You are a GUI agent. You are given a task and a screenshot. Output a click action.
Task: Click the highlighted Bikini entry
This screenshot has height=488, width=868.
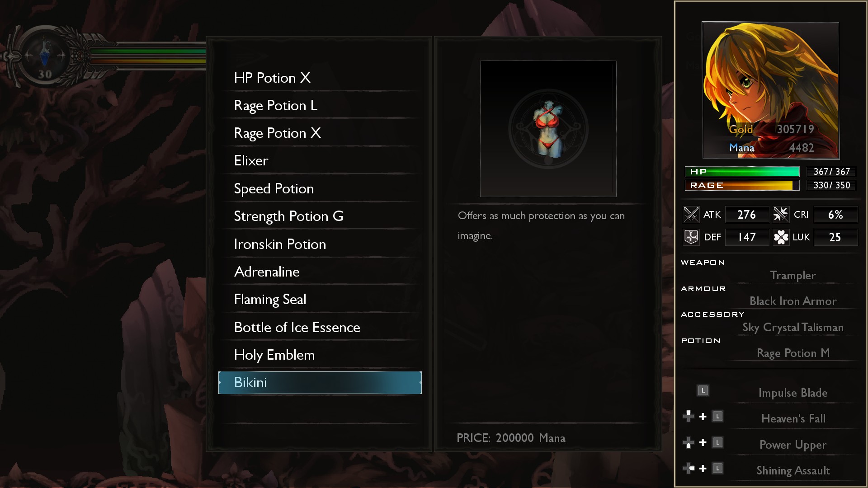(x=320, y=383)
